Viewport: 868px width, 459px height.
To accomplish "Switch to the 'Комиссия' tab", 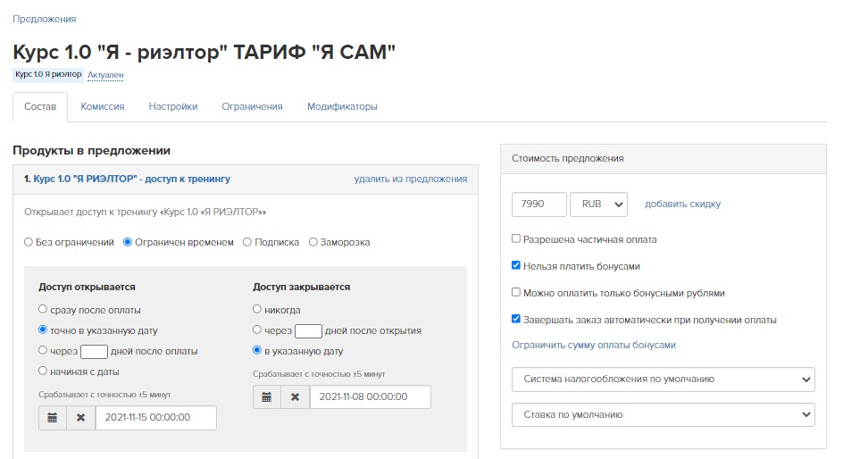I will pyautogui.click(x=103, y=107).
